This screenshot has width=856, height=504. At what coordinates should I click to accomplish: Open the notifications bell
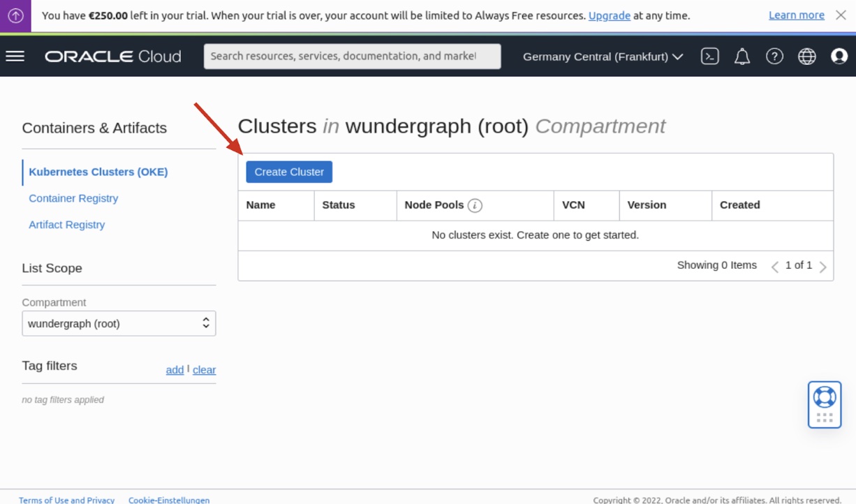[741, 57]
